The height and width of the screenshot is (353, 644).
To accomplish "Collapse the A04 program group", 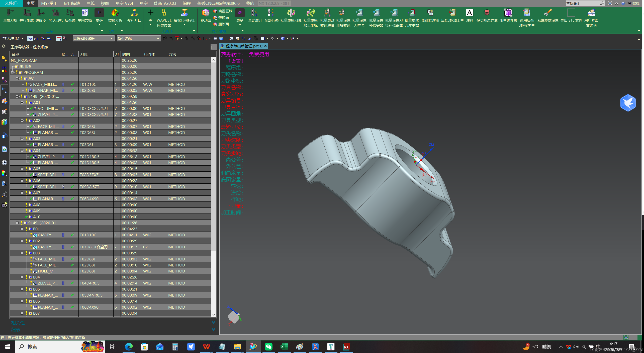I will click(x=22, y=151).
